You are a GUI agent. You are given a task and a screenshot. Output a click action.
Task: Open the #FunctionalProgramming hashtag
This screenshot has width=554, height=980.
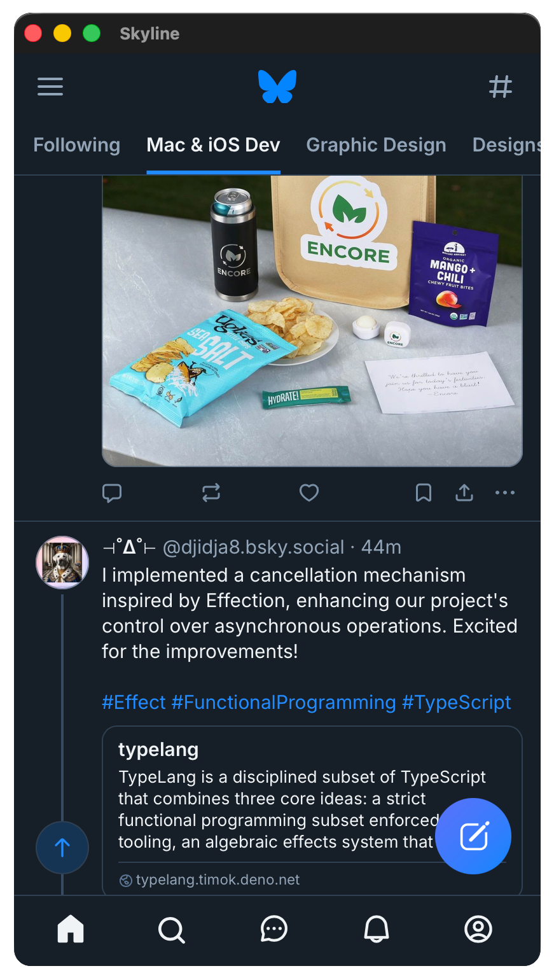[284, 703]
